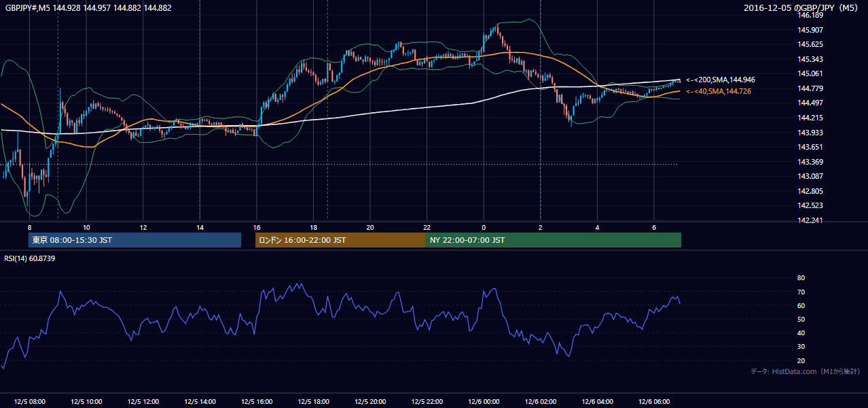Viewport: 868px width, 408px height.
Task: Click the 12/5 10:00 date label
Action: (x=86, y=402)
